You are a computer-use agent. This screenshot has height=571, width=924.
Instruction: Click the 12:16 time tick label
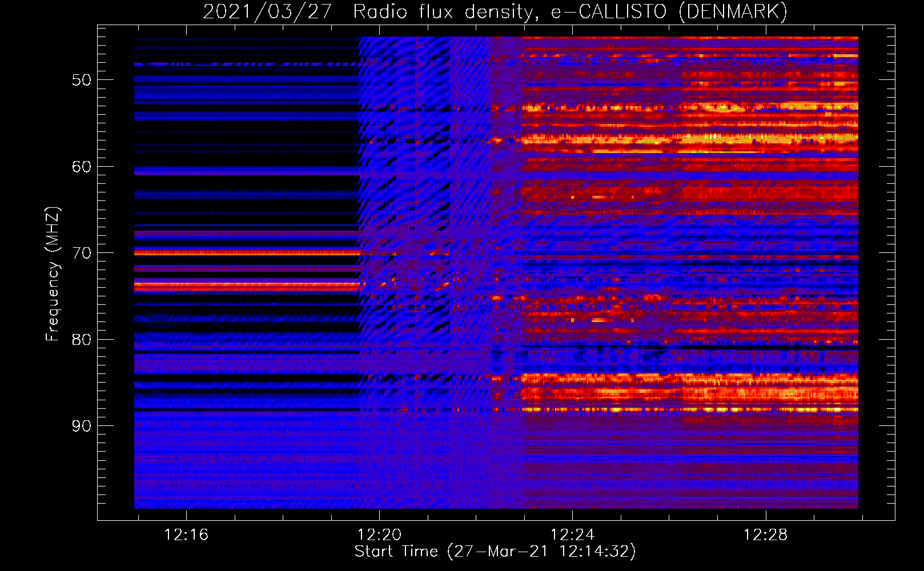pyautogui.click(x=186, y=535)
